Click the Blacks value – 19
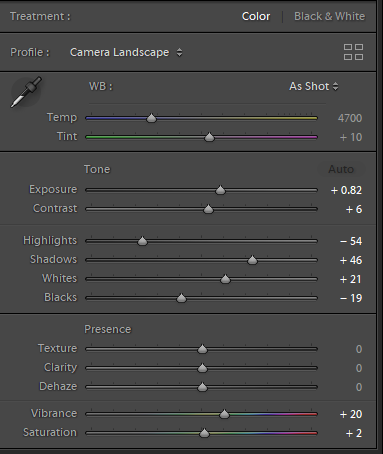Viewport: 383px width, 454px height. (x=351, y=298)
